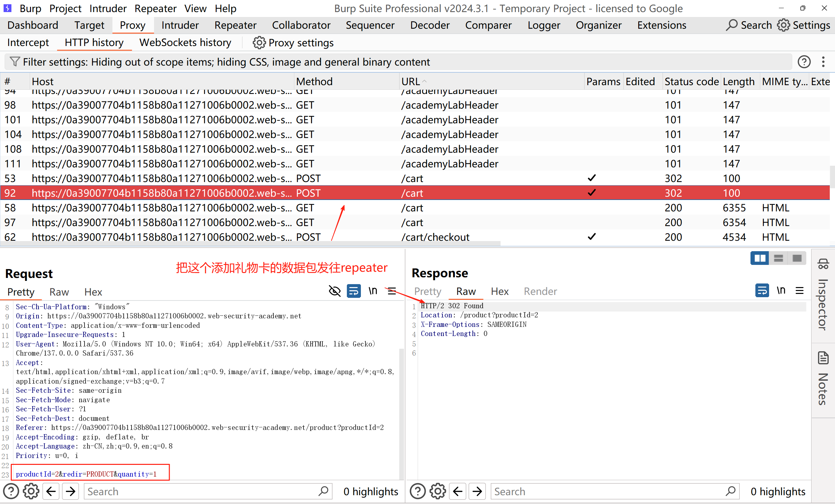Switch Request view to Raw

[x=59, y=292]
